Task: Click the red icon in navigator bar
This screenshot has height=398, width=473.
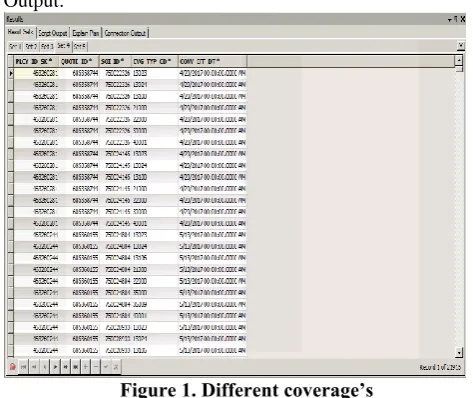Action: coord(12,367)
